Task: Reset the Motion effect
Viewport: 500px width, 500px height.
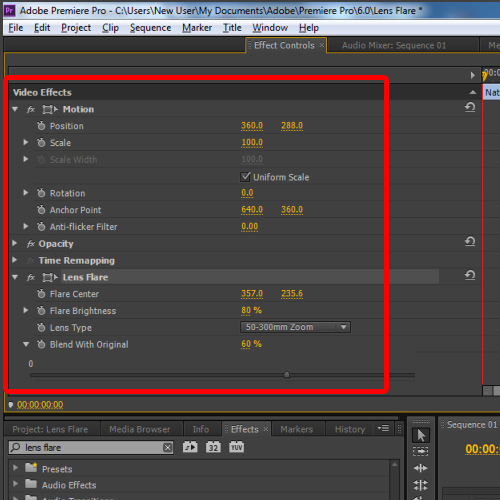Action: (470, 107)
